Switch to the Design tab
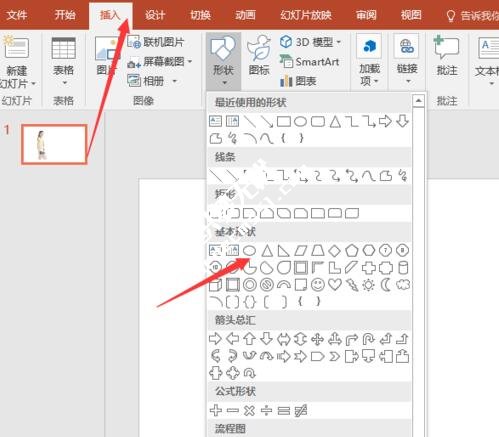 pos(155,15)
